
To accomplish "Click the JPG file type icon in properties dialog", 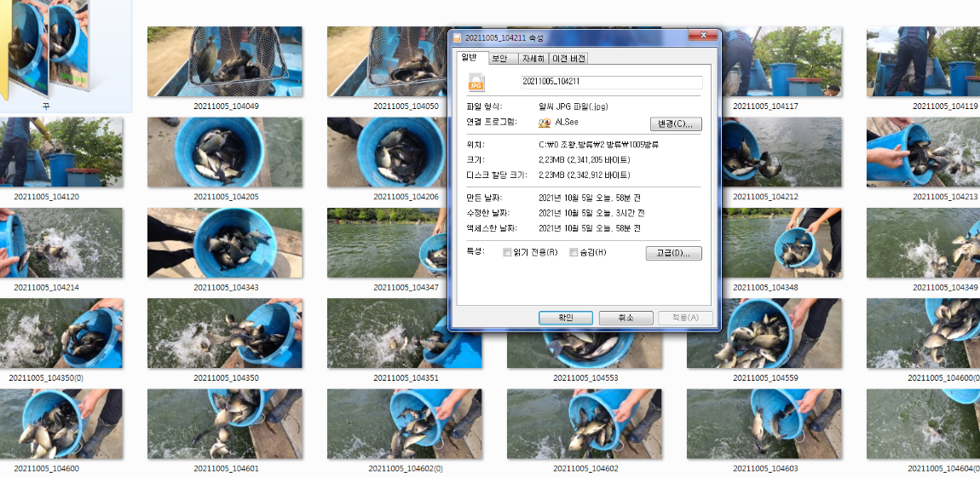I will [477, 82].
